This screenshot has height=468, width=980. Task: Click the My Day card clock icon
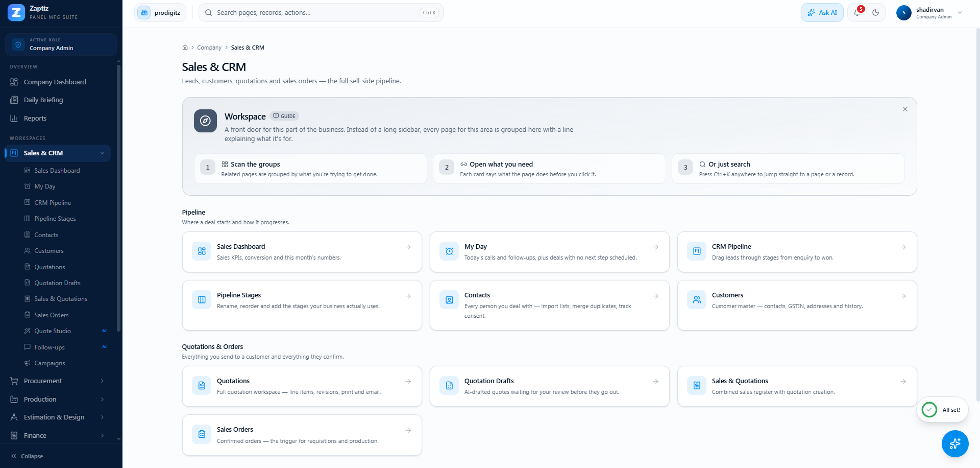[449, 251]
